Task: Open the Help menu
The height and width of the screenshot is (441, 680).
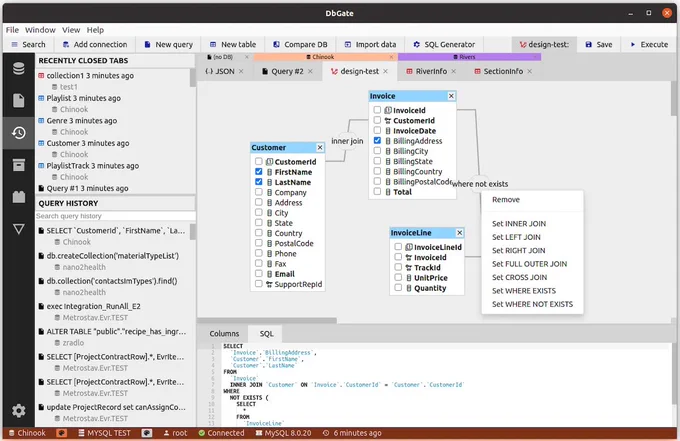Action: pos(95,30)
